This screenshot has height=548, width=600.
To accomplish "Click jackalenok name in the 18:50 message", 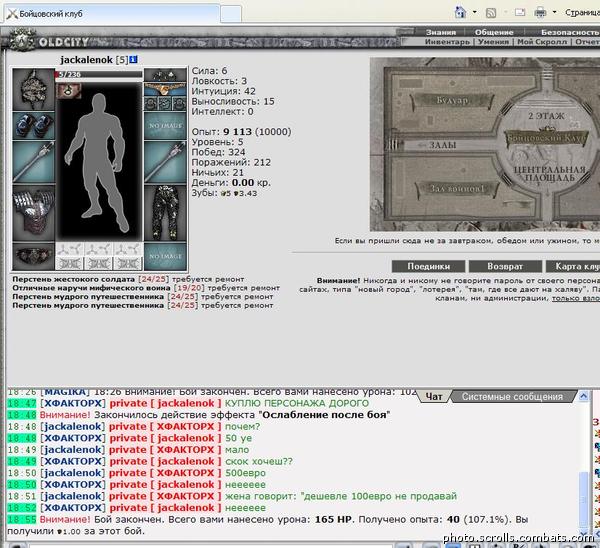I will point(72,473).
